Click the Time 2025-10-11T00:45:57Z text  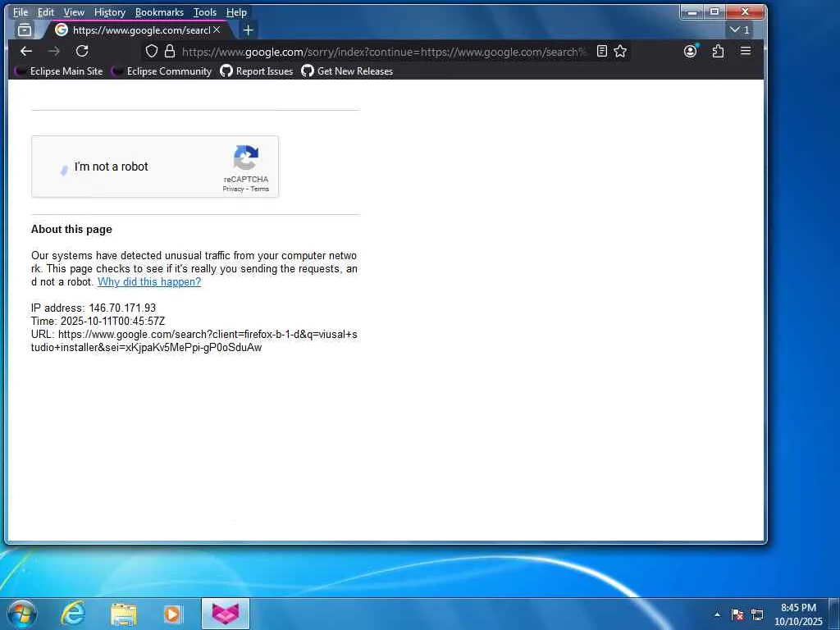coord(98,322)
